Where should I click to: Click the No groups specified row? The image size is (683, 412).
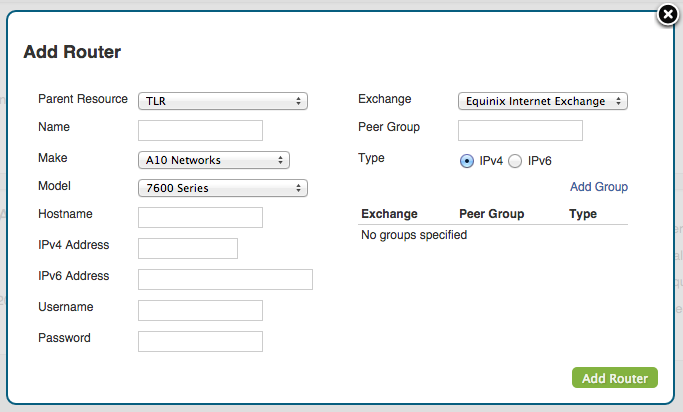pos(493,235)
